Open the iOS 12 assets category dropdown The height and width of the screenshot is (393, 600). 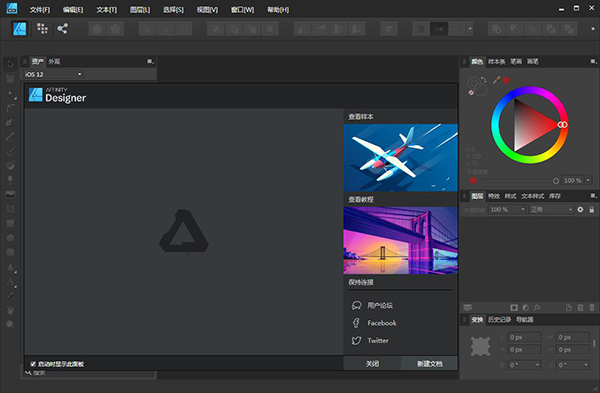[x=53, y=74]
